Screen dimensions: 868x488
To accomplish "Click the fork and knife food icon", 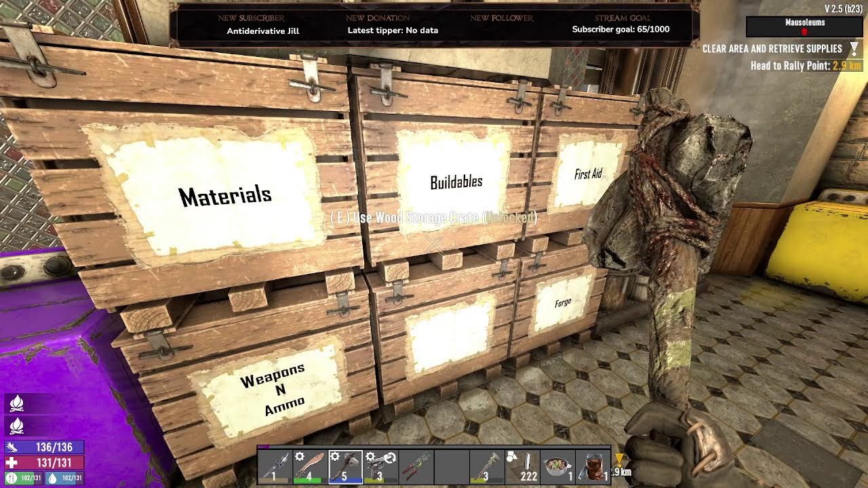I will [x=11, y=477].
